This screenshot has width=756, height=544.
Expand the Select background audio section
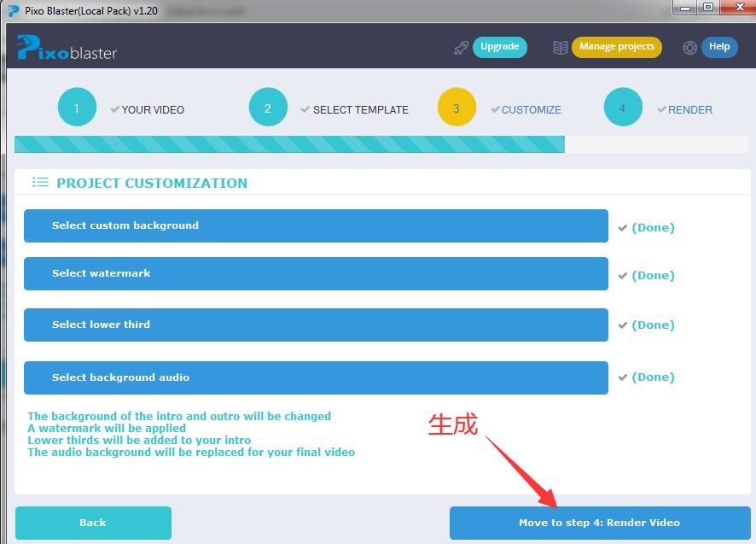pos(316,377)
